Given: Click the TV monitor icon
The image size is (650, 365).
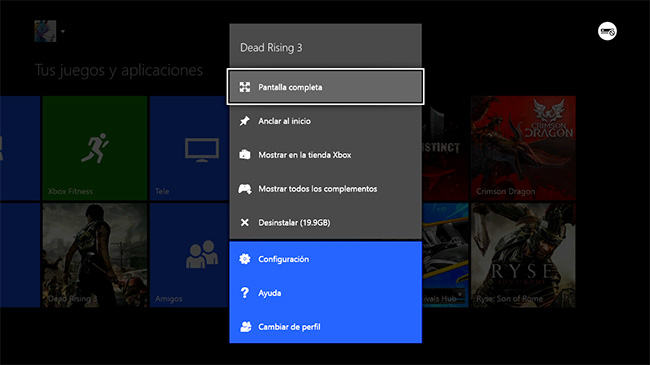Looking at the screenshot, I should 202,150.
